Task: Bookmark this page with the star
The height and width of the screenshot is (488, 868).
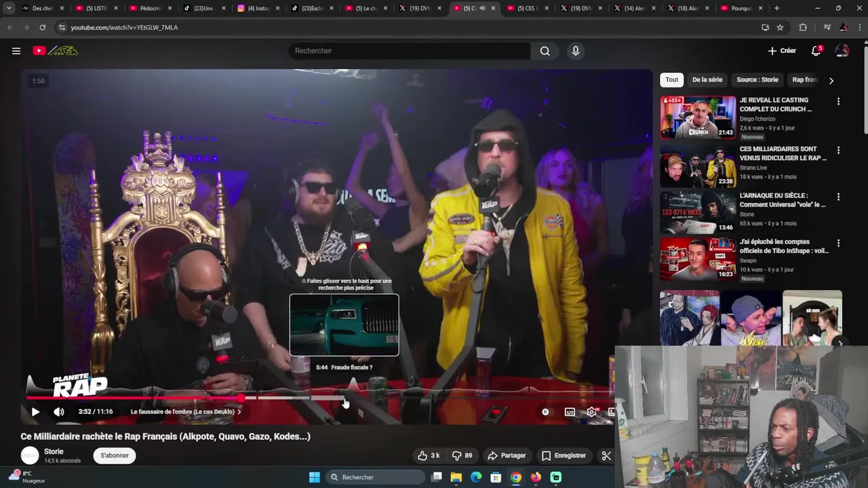Action: pos(780,27)
